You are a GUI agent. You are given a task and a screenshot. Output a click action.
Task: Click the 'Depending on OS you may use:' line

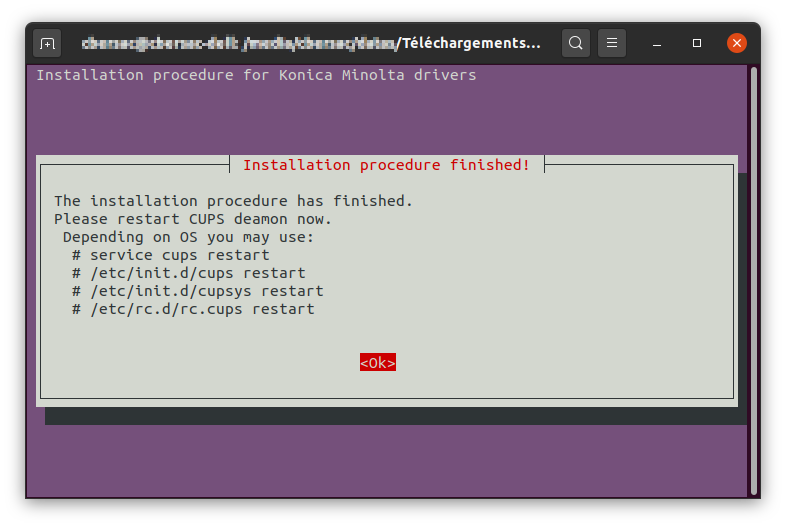[x=188, y=237]
